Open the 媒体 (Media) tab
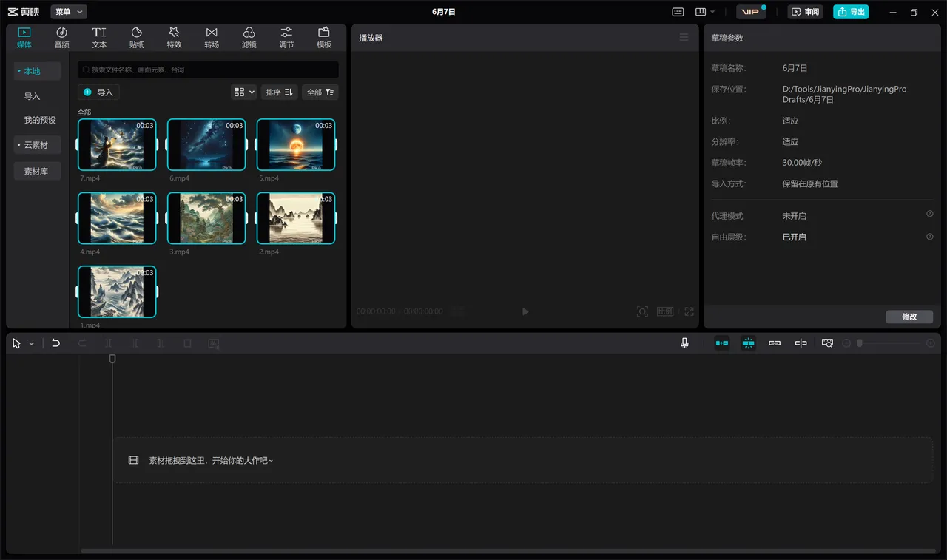The width and height of the screenshot is (947, 560). pyautogui.click(x=24, y=38)
